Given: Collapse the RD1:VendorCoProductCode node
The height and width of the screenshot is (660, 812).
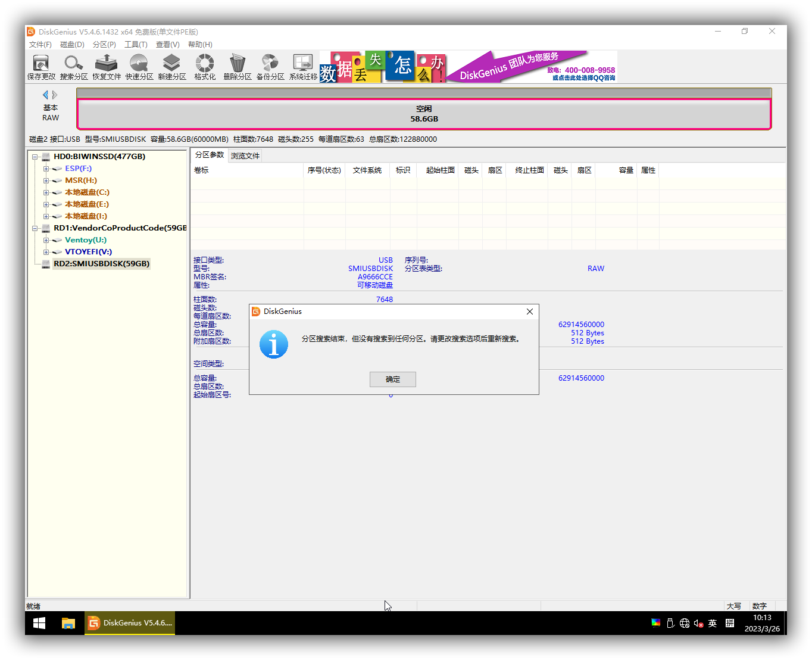Looking at the screenshot, I should point(35,228).
